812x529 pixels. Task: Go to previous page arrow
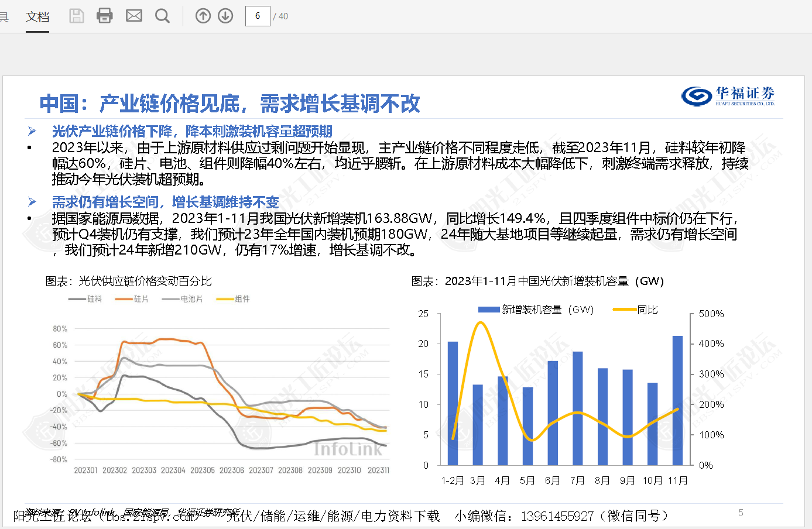coord(203,16)
